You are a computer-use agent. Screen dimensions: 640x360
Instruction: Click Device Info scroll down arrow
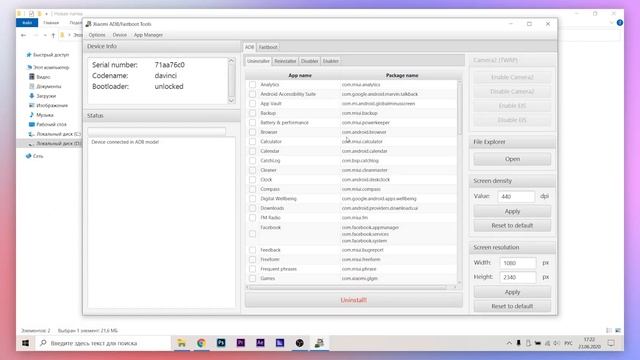[x=231, y=100]
